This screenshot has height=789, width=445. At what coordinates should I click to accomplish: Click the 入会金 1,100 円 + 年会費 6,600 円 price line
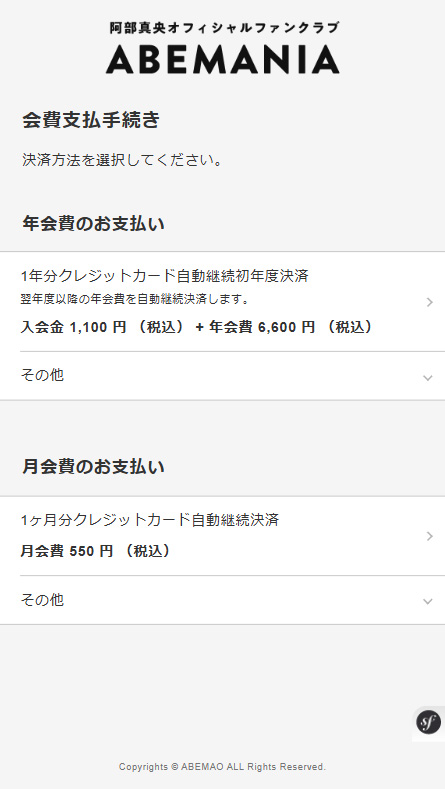(197, 327)
